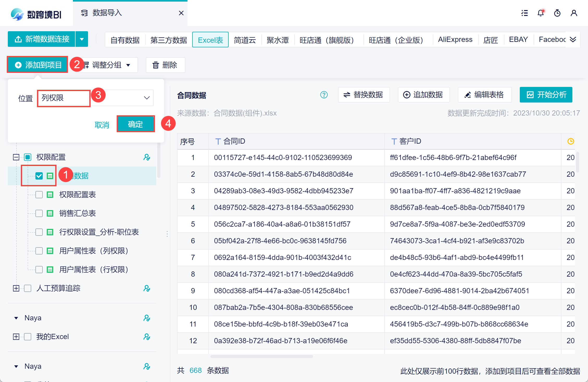
Task: Check the 人工预算追踪 group checkbox
Action: [x=28, y=288]
